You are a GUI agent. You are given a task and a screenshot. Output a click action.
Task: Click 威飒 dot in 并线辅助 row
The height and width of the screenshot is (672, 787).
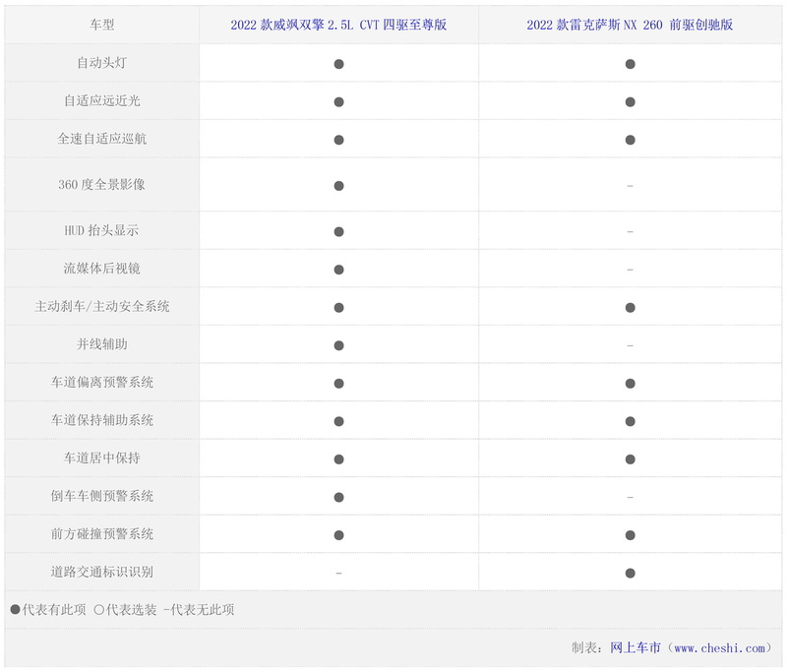tap(338, 345)
